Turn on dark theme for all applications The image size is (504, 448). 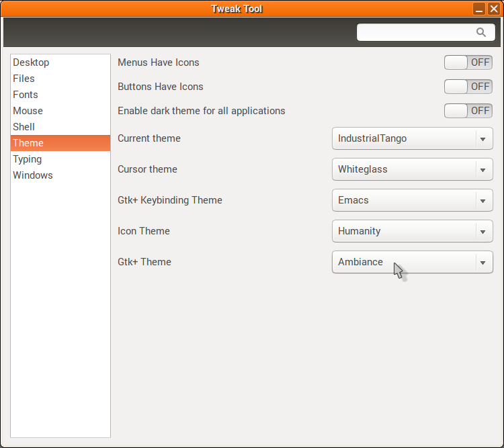(x=468, y=111)
